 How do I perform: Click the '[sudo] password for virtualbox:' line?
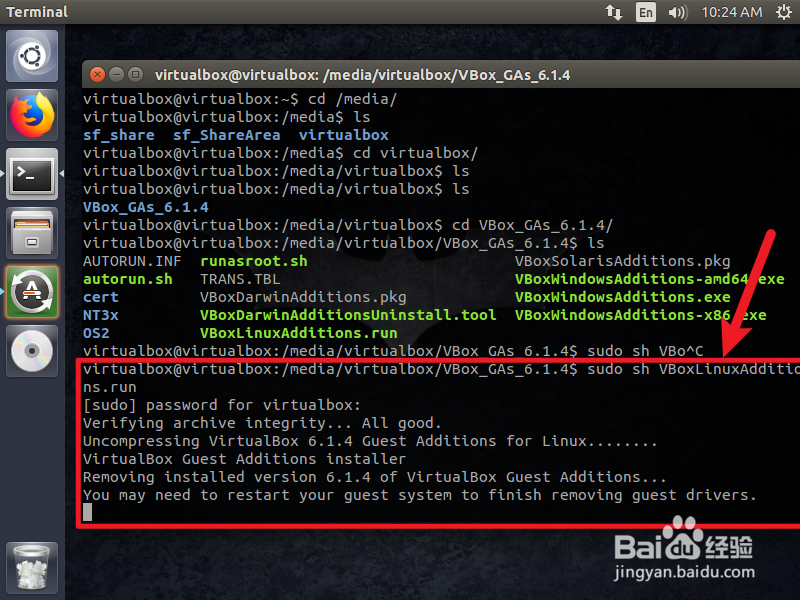pyautogui.click(x=222, y=405)
